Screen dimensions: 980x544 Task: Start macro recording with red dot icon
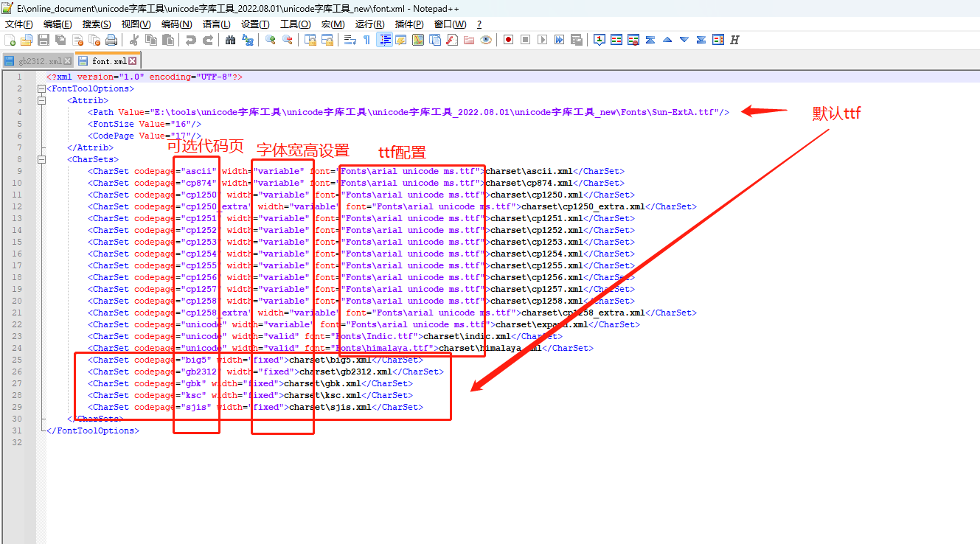508,40
